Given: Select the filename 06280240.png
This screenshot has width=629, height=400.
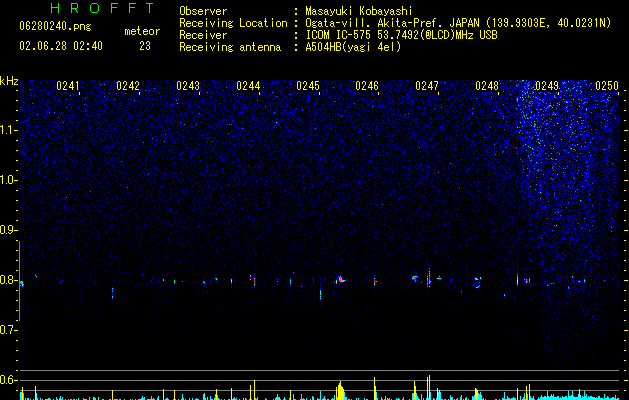Looking at the screenshot, I should (55, 27).
